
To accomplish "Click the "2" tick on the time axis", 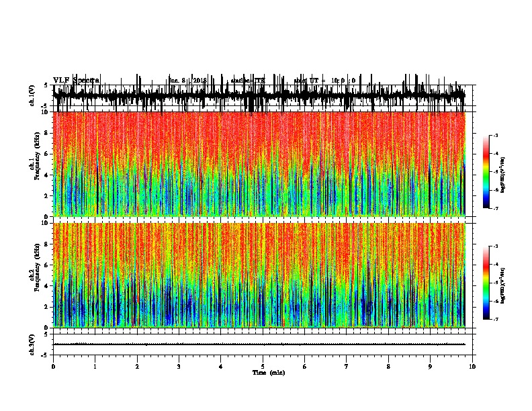I will (x=137, y=367).
